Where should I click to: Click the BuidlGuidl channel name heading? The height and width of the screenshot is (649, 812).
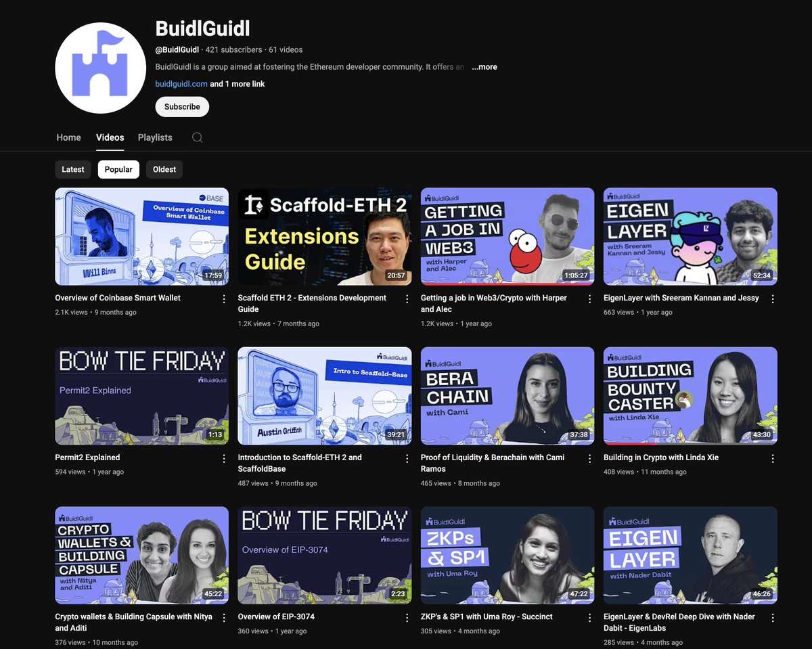(202, 28)
